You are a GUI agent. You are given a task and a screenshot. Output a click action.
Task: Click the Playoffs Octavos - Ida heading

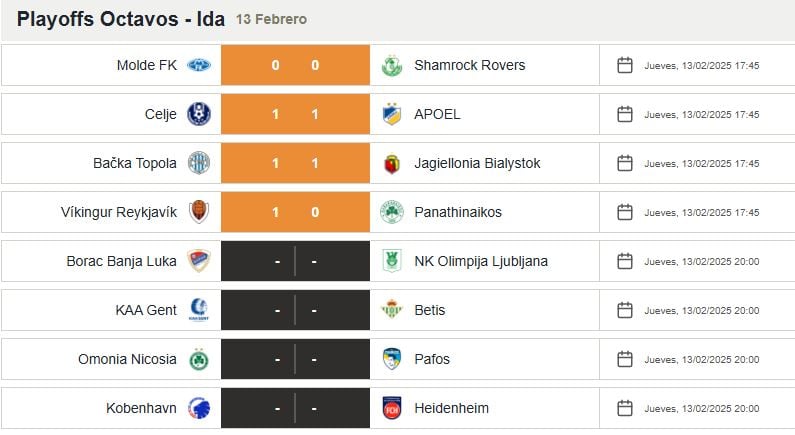click(120, 19)
